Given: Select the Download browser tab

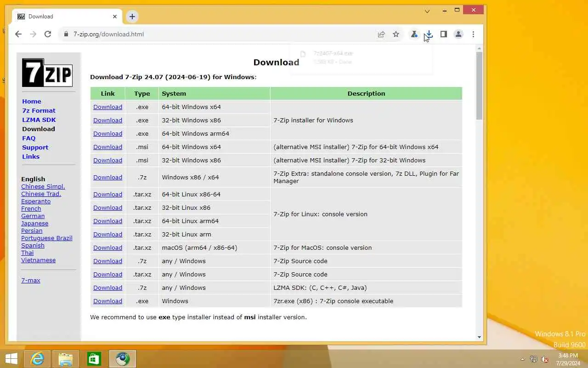Looking at the screenshot, I should (68, 17).
